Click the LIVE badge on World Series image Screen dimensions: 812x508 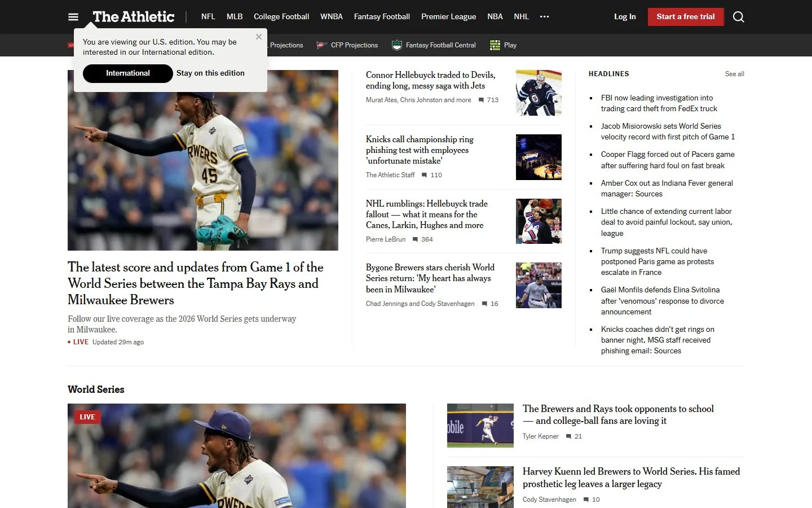[87, 417]
